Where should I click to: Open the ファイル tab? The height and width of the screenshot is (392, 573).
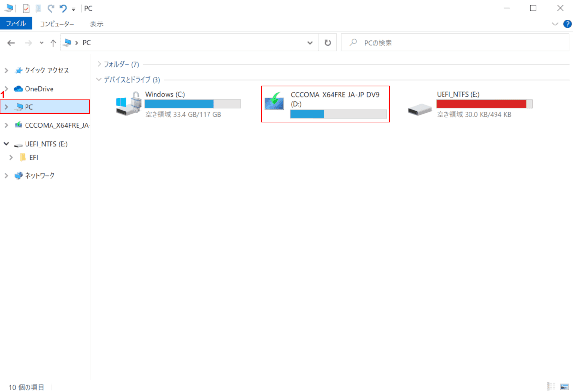pyautogui.click(x=16, y=24)
